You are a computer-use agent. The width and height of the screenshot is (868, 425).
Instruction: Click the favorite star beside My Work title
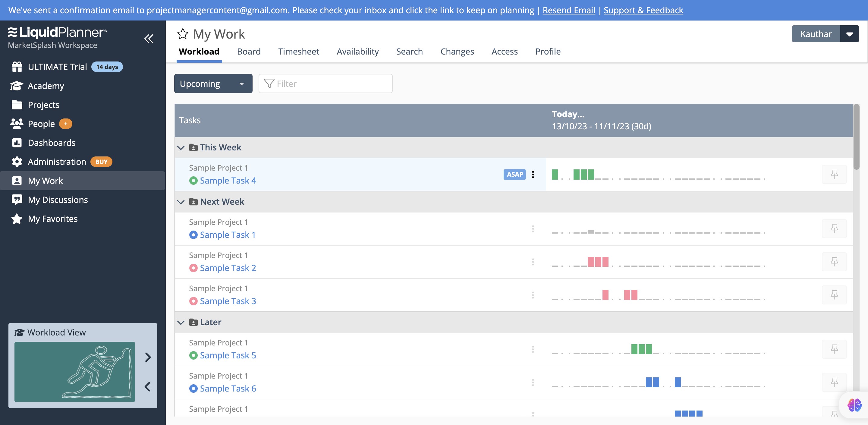point(183,34)
